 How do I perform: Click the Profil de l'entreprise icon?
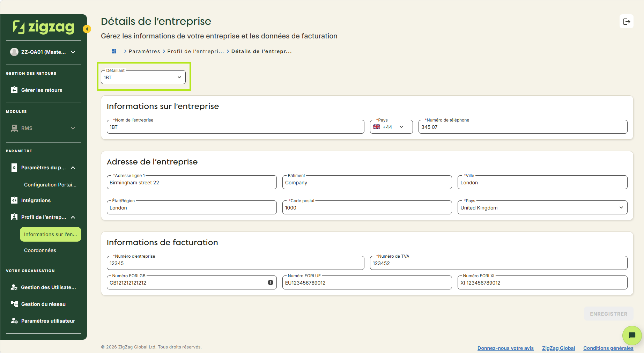point(14,217)
